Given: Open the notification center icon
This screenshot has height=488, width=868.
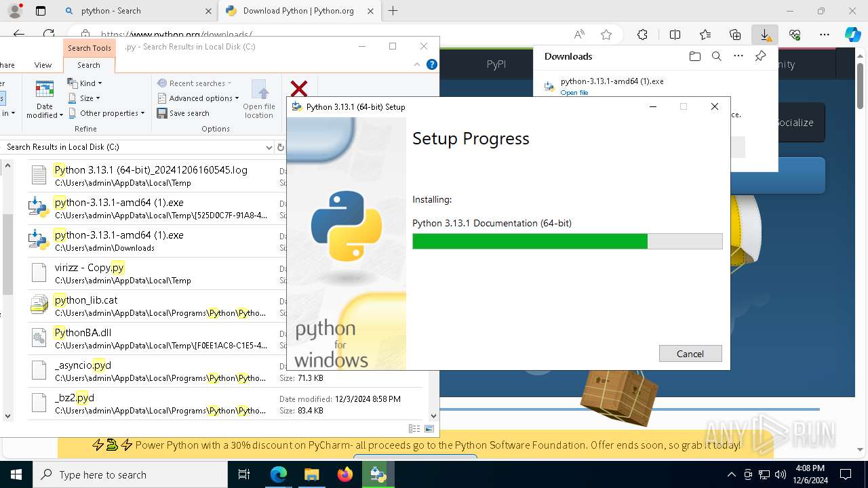Looking at the screenshot, I should (846, 474).
